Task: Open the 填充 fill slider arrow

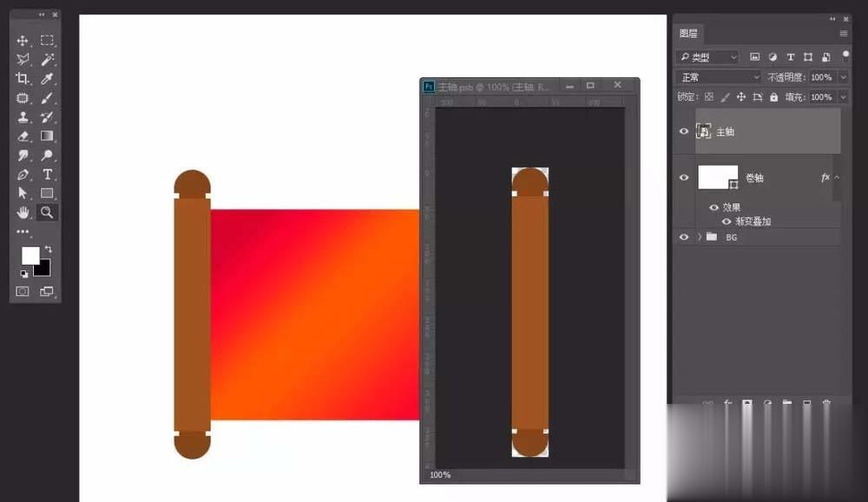Action: pyautogui.click(x=843, y=97)
